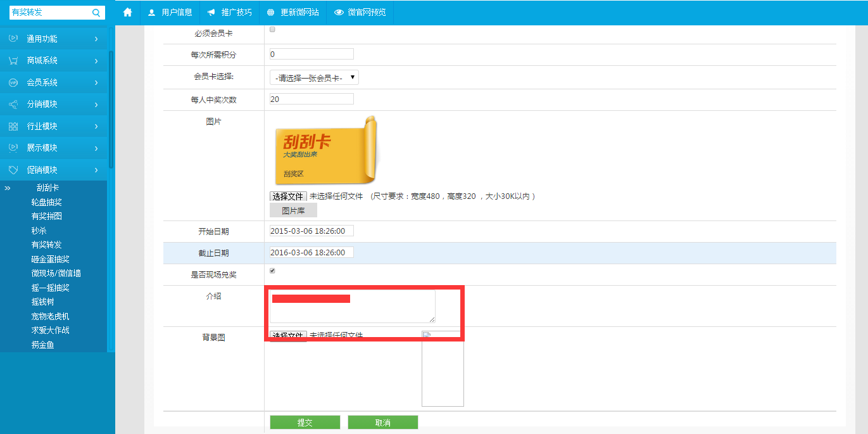Expand the 通用功能 sidebar section
Screen dimensions: 868x434
(54, 39)
